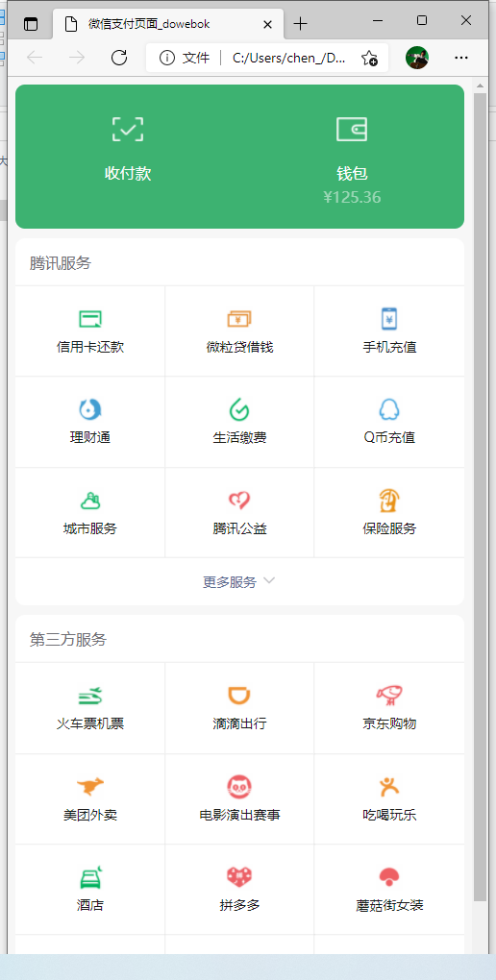Open the 收付款 scan-pay icon

128,129
